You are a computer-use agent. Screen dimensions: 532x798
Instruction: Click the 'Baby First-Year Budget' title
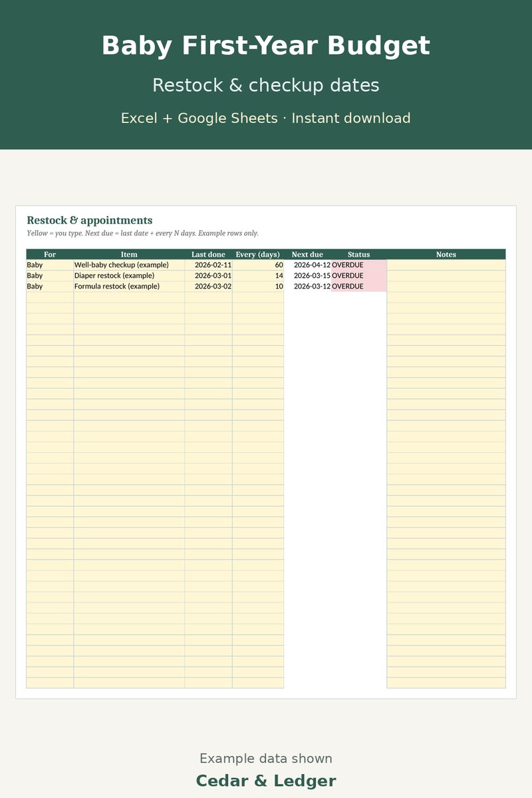(x=266, y=47)
